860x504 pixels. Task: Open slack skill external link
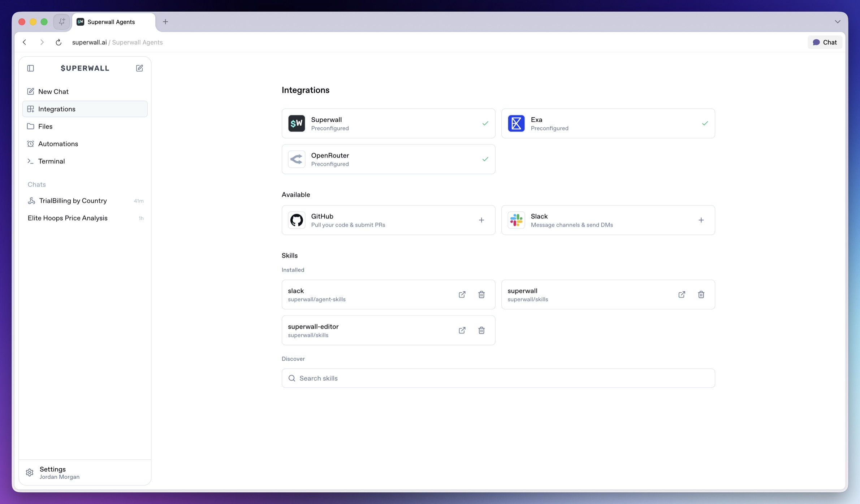pyautogui.click(x=462, y=295)
